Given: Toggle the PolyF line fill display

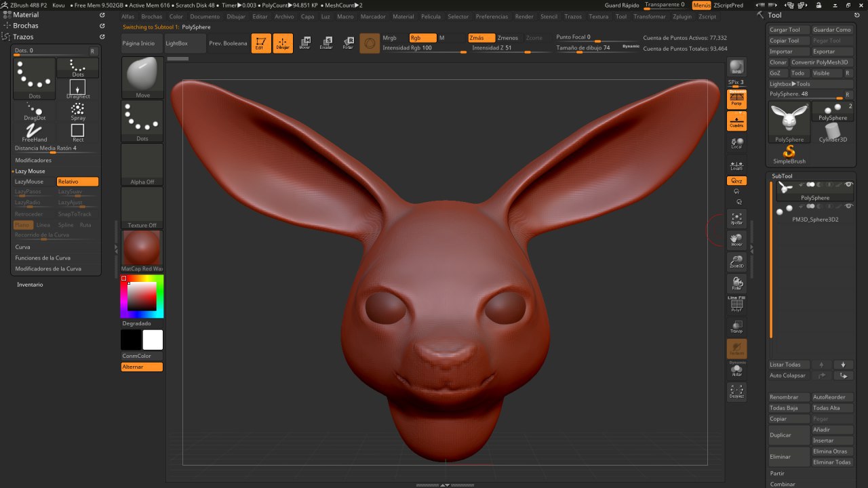Looking at the screenshot, I should (736, 305).
